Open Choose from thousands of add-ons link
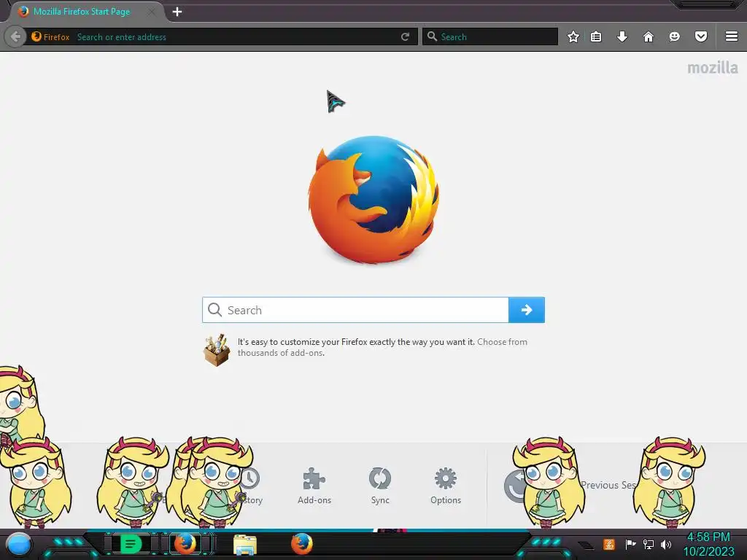Viewport: 747px width, 560px height. (x=382, y=347)
